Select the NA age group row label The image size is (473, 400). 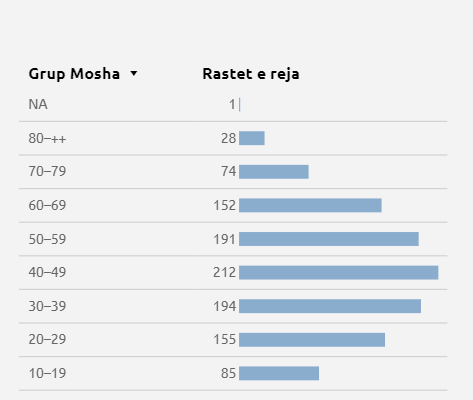[38, 105]
